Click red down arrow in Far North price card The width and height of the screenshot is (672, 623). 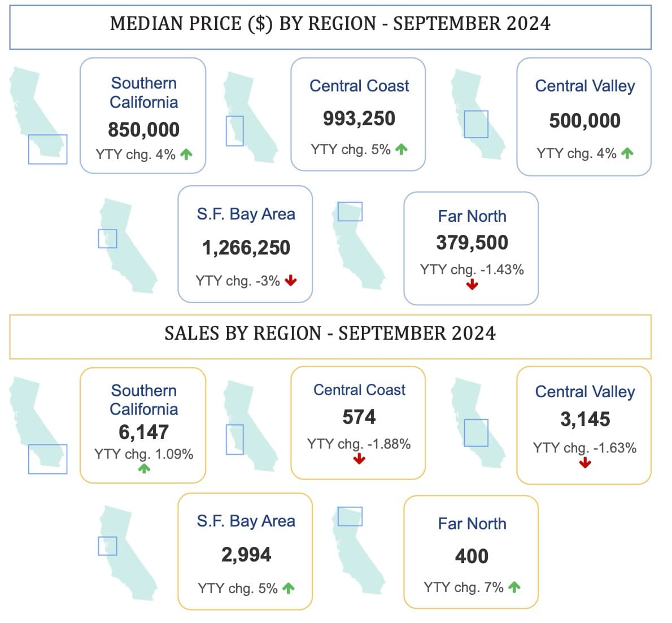472,285
